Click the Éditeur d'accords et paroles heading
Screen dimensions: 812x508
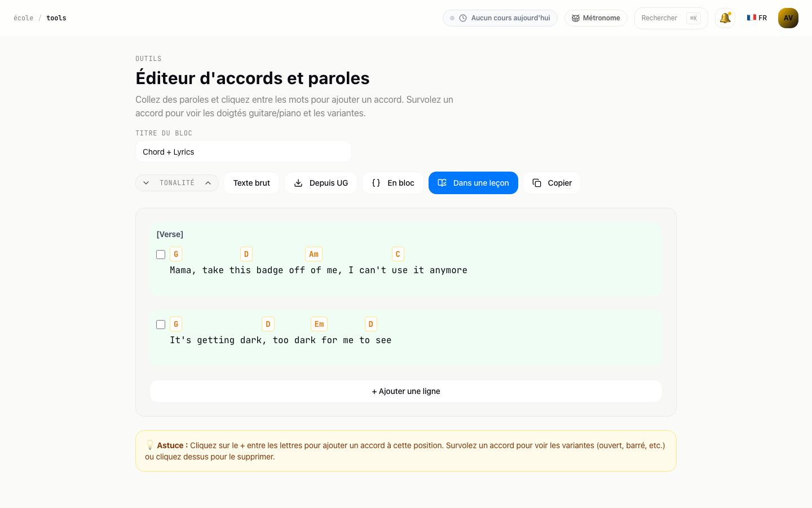pyautogui.click(x=253, y=78)
